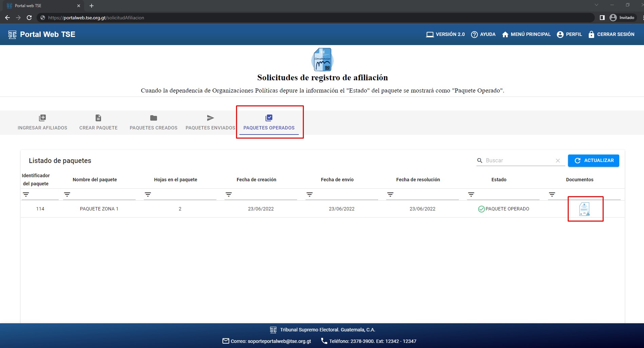
Task: Click filter icon under Hojas en el paquete
Action: point(148,195)
